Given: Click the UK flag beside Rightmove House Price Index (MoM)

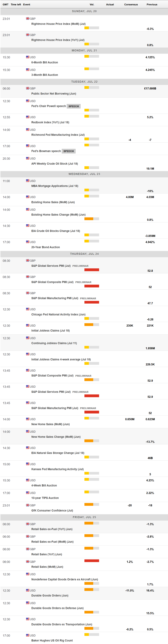Looking at the screenshot, I should click(x=28, y=18).
